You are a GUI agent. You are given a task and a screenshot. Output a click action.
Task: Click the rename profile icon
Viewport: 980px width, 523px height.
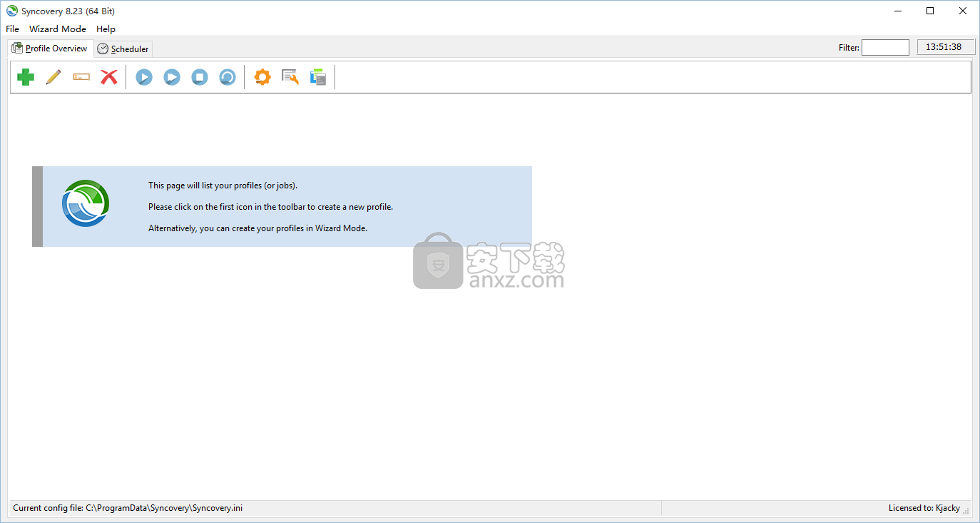pos(81,77)
